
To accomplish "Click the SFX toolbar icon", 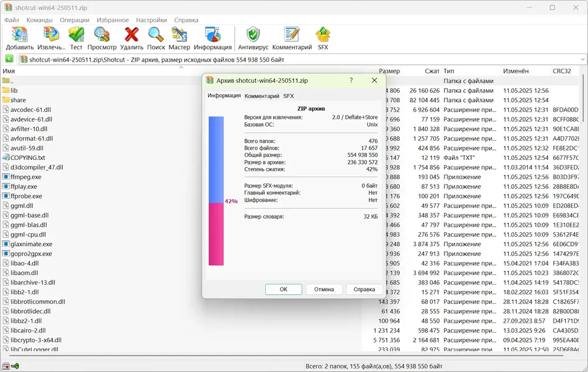I will 323,35.
